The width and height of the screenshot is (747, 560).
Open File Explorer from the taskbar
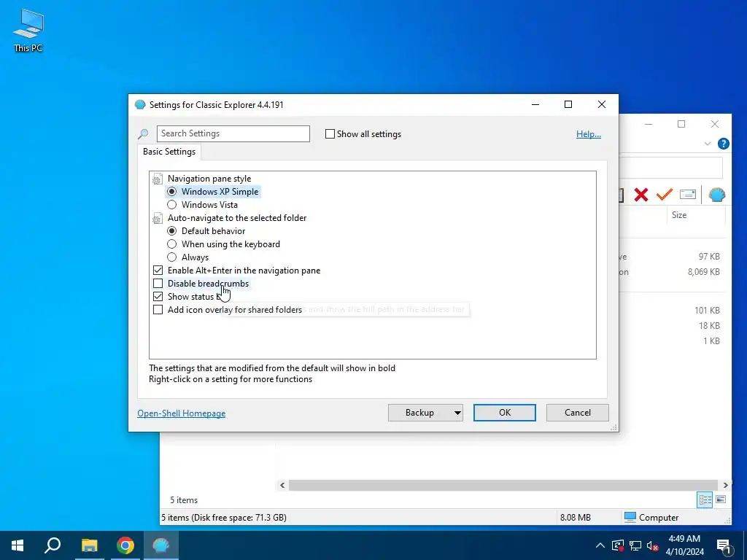tap(89, 545)
